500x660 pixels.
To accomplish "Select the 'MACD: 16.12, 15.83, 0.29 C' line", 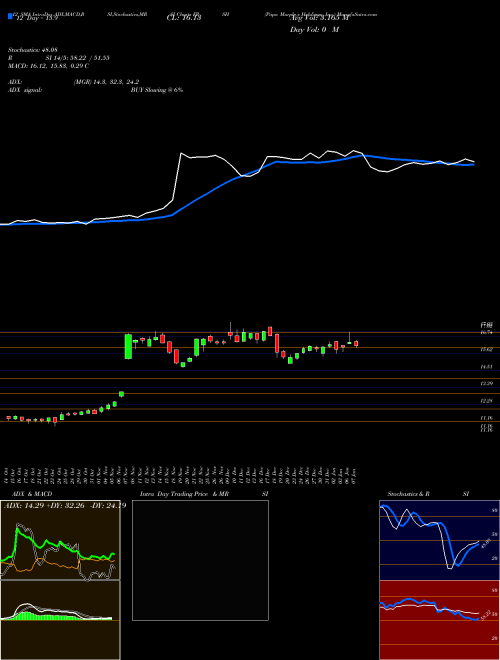I will pos(48,66).
